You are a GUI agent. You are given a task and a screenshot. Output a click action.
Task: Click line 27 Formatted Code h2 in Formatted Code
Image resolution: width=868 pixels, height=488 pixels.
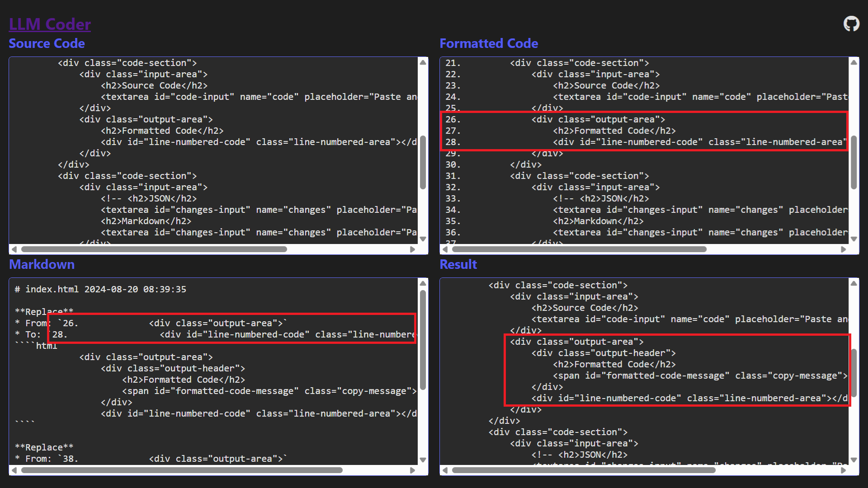pyautogui.click(x=561, y=131)
